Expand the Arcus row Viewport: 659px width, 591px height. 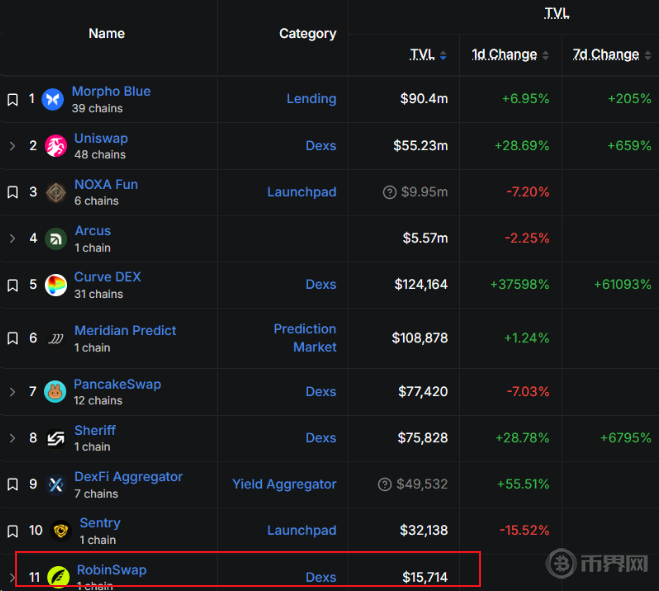coord(12,238)
